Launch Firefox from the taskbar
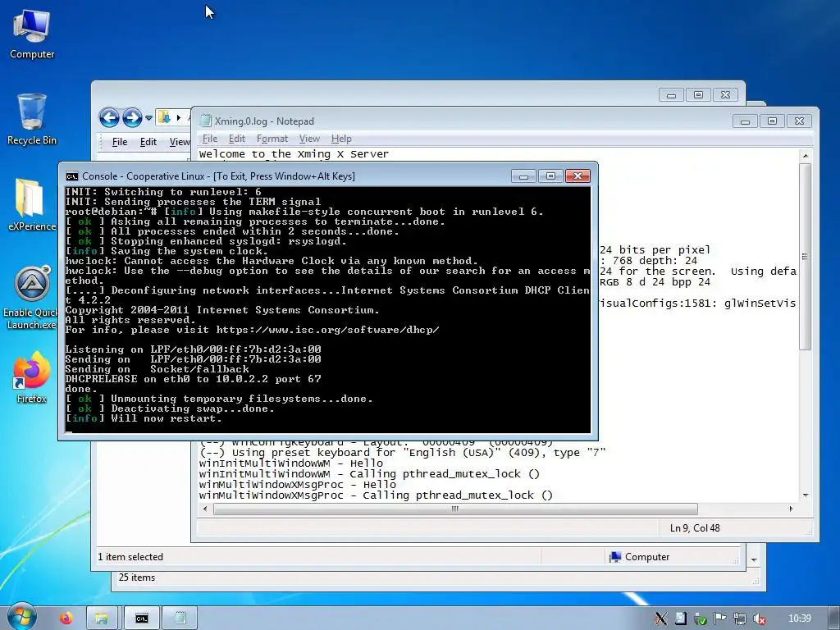Image resolution: width=840 pixels, height=630 pixels. tap(66, 619)
